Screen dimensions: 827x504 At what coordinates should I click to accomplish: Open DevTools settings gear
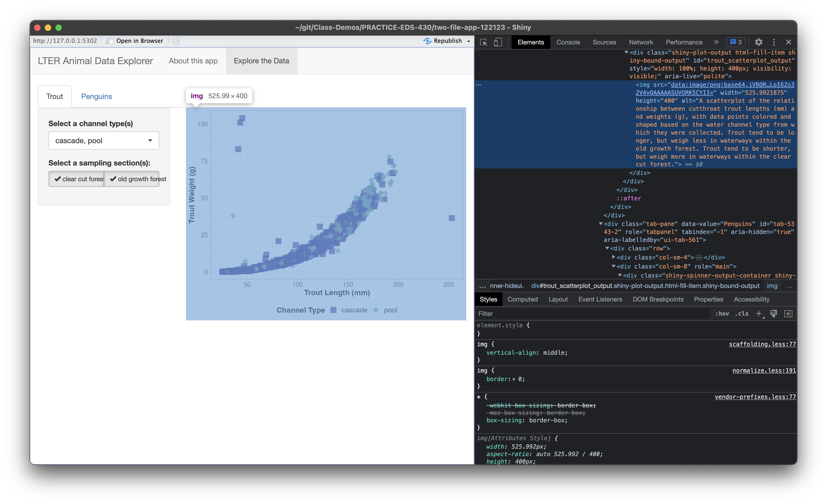click(x=759, y=42)
